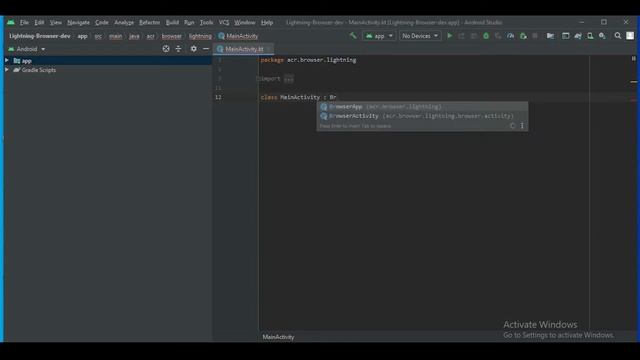The width and height of the screenshot is (640, 360).
Task: Open the SDK Manager icon
Action: point(602,36)
